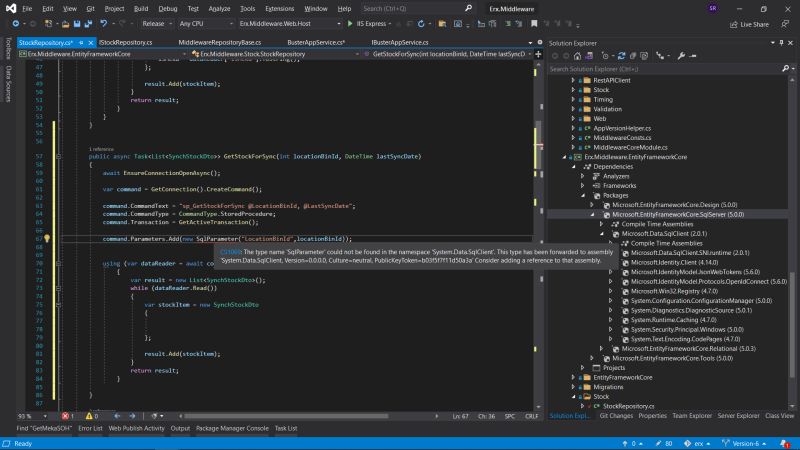Open the Error List panel tab
Viewport: 800px width, 450px height.
point(90,429)
